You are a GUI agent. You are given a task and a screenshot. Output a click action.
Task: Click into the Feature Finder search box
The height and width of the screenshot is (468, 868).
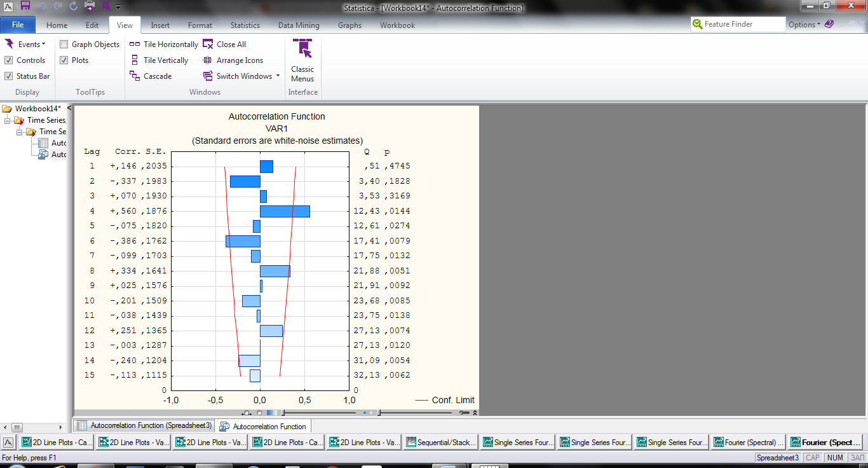pyautogui.click(x=742, y=24)
